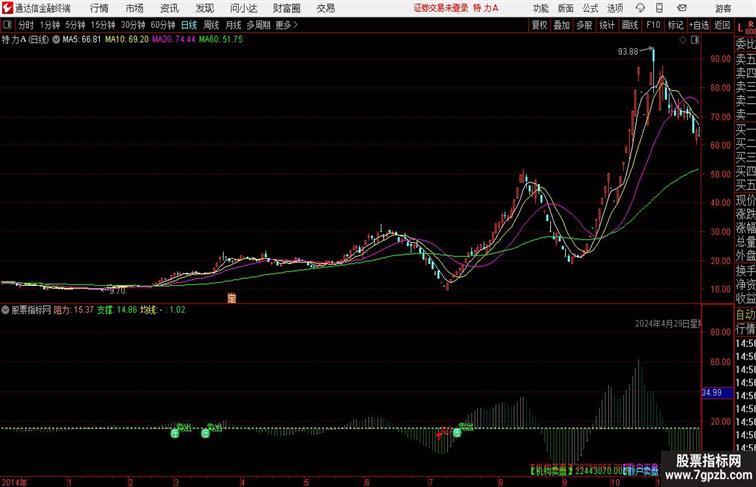Open the 交易 menu

[x=325, y=8]
